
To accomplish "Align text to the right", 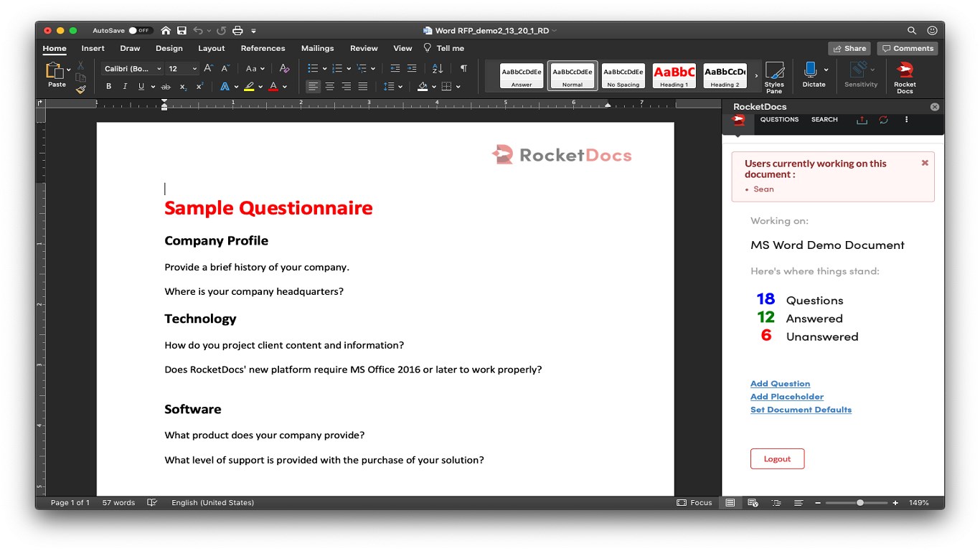I will 346,87.
